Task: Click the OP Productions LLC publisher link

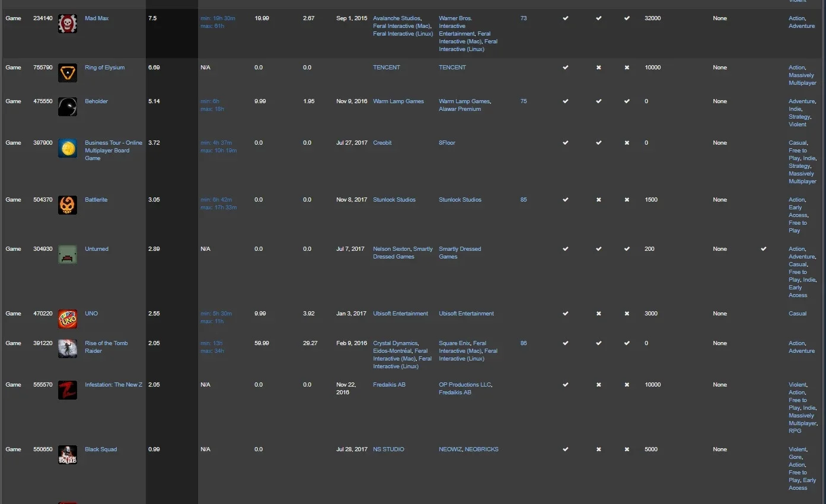Action: pos(465,385)
